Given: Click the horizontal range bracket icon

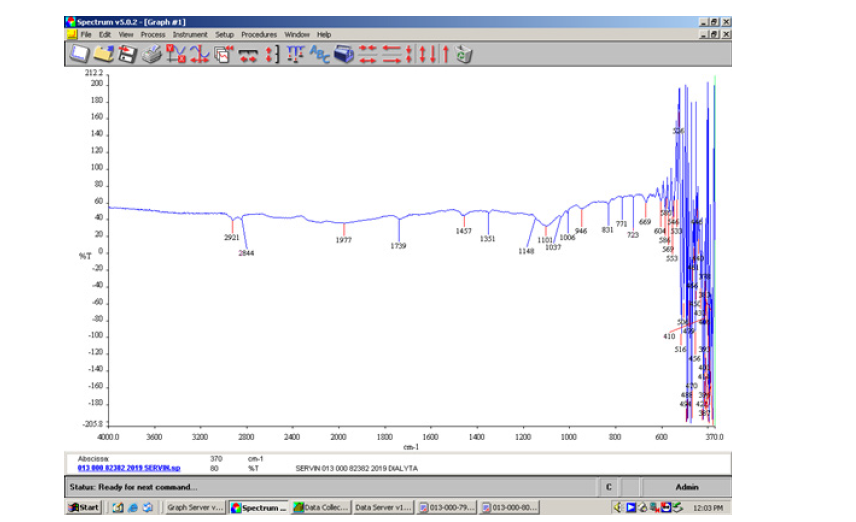Looking at the screenshot, I should pos(248,55).
